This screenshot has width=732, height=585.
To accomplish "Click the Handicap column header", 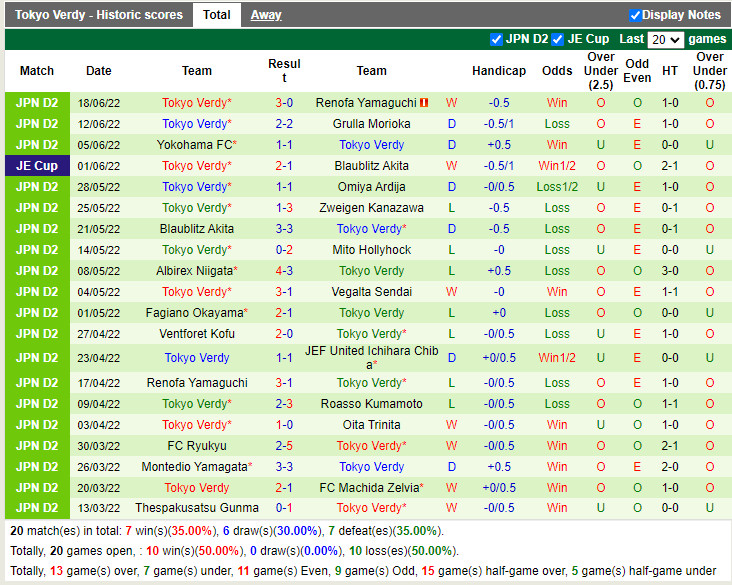I will [498, 71].
